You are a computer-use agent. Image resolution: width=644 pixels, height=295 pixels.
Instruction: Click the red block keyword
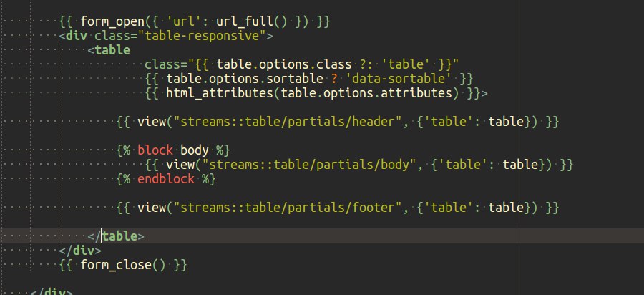[155, 150]
